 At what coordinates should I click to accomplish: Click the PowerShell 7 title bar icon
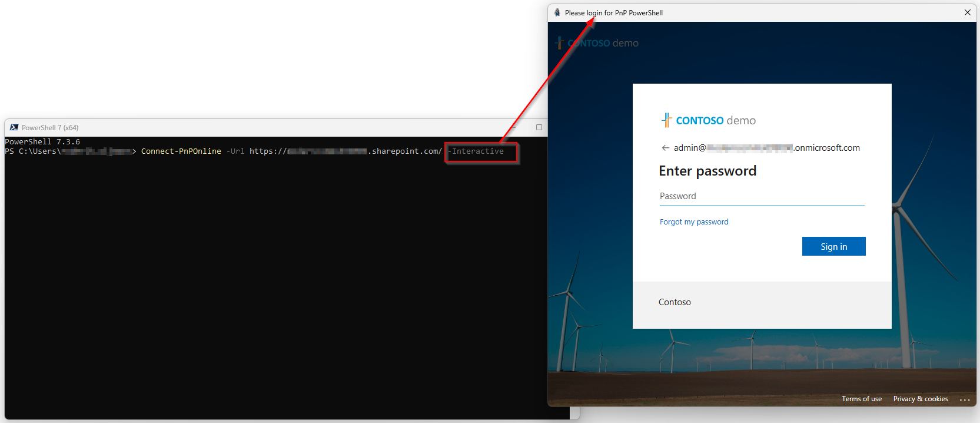(14, 127)
